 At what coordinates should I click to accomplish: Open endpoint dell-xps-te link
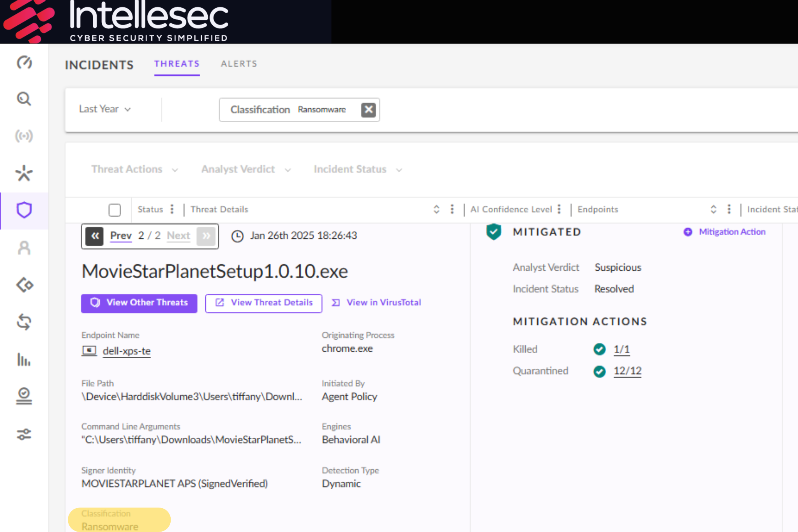[x=127, y=351]
